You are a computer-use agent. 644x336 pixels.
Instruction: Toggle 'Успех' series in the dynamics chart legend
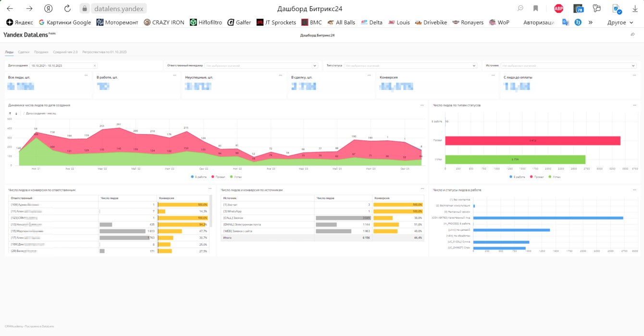click(235, 177)
